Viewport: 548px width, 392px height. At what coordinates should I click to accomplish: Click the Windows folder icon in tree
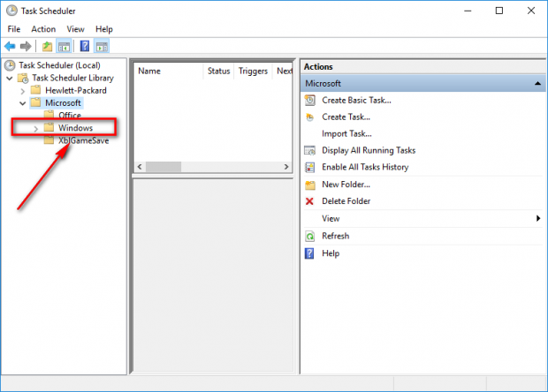pyautogui.click(x=49, y=127)
